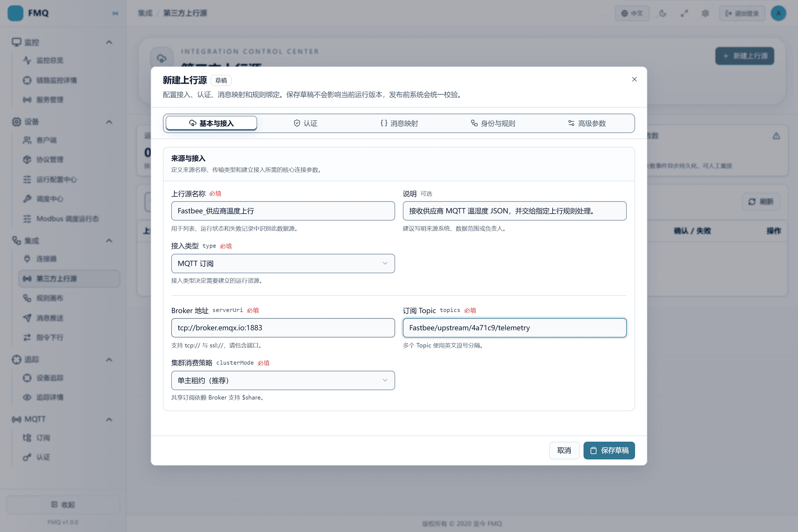Click the 新建上行源 button in background
Screen dimensions: 798x532
pos(745,56)
